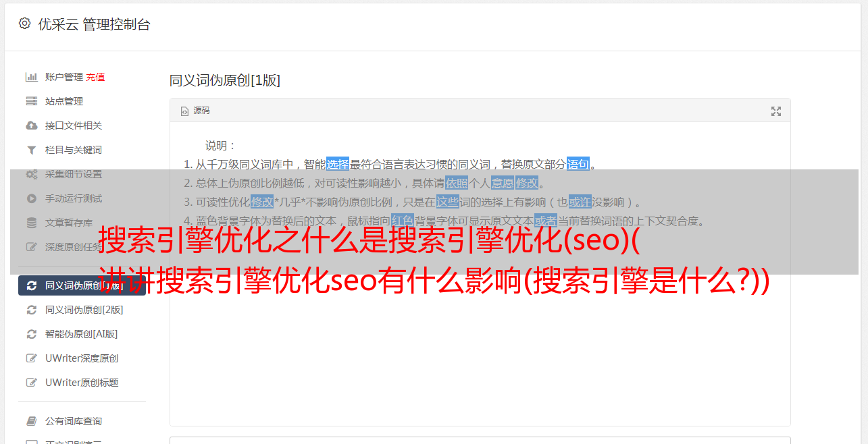
Task: Toggle the 源码 source code button
Action: (x=195, y=111)
